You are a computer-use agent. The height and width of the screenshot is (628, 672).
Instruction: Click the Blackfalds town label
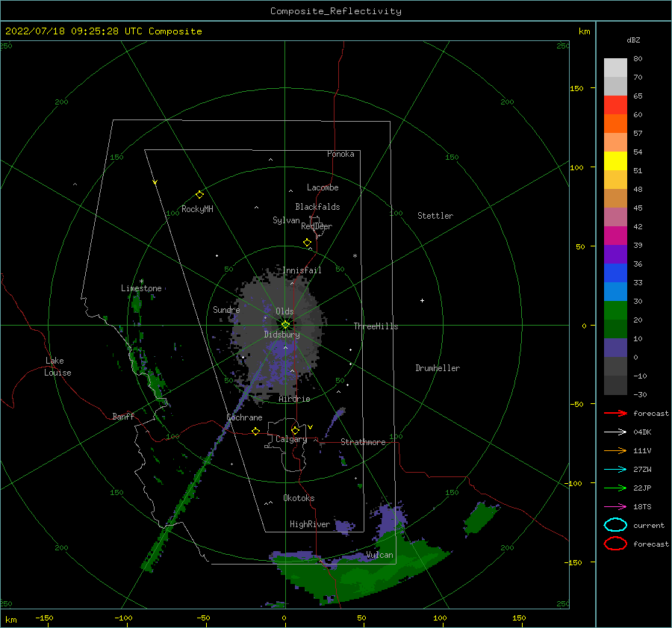(317, 207)
